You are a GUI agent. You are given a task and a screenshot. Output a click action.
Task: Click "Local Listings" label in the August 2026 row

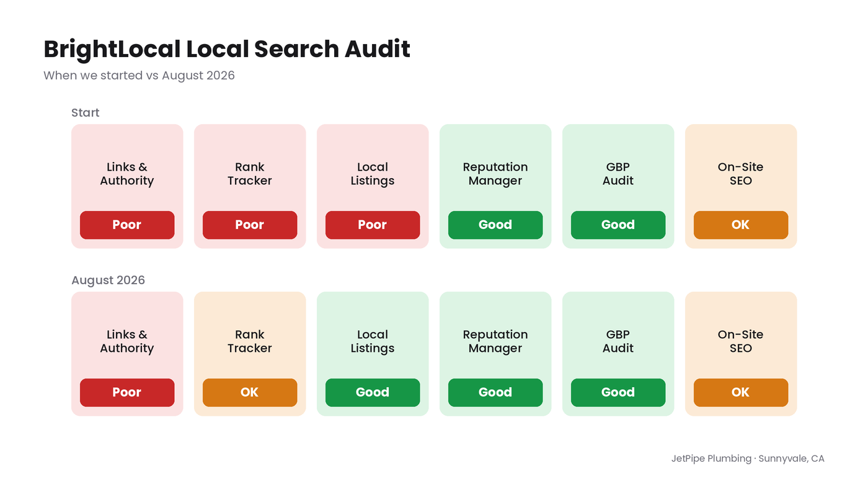tap(373, 341)
